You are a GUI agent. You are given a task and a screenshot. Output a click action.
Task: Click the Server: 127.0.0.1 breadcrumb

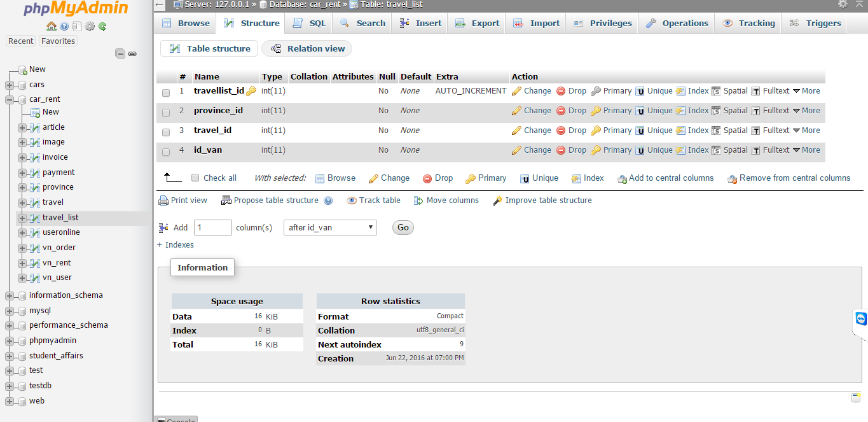[211, 4]
